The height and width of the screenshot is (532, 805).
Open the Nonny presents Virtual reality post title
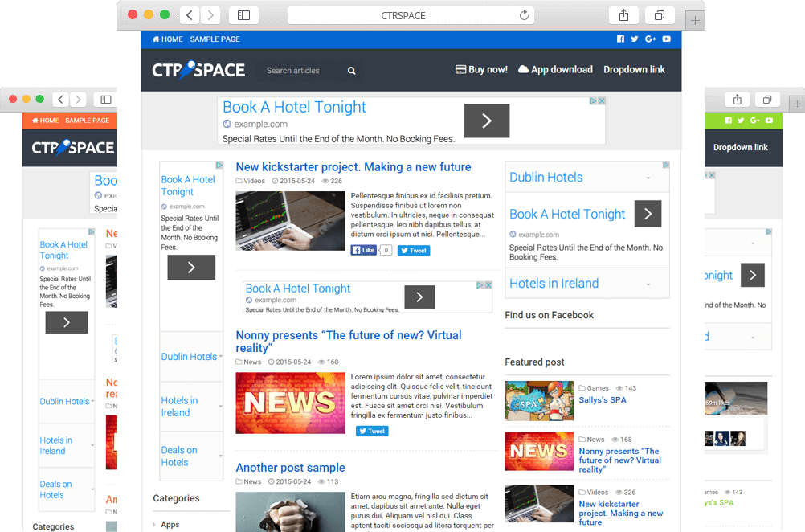[x=349, y=342]
